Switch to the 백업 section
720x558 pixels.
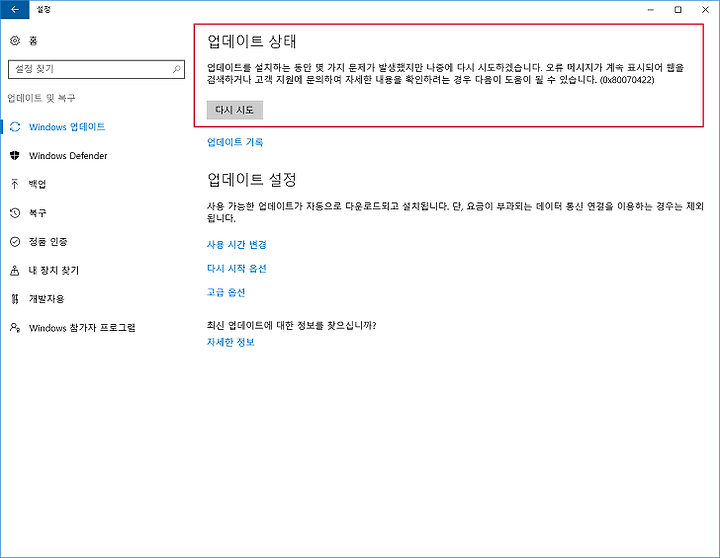click(37, 184)
